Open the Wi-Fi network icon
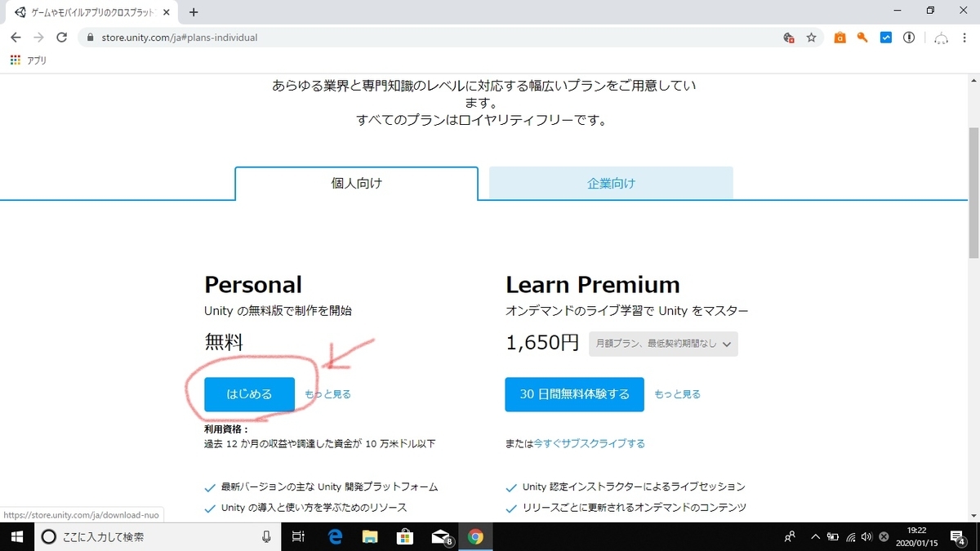Image resolution: width=980 pixels, height=551 pixels. tap(851, 536)
